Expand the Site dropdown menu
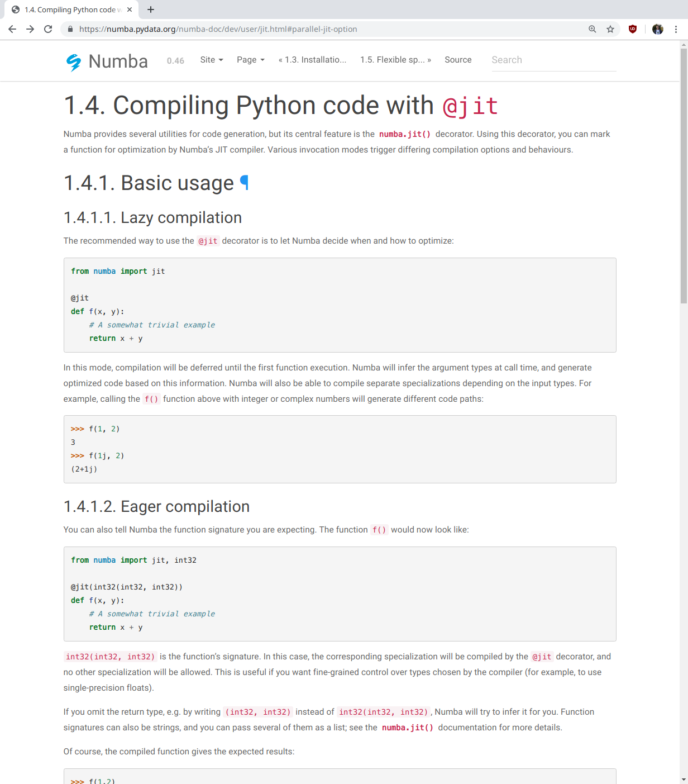 click(x=212, y=60)
